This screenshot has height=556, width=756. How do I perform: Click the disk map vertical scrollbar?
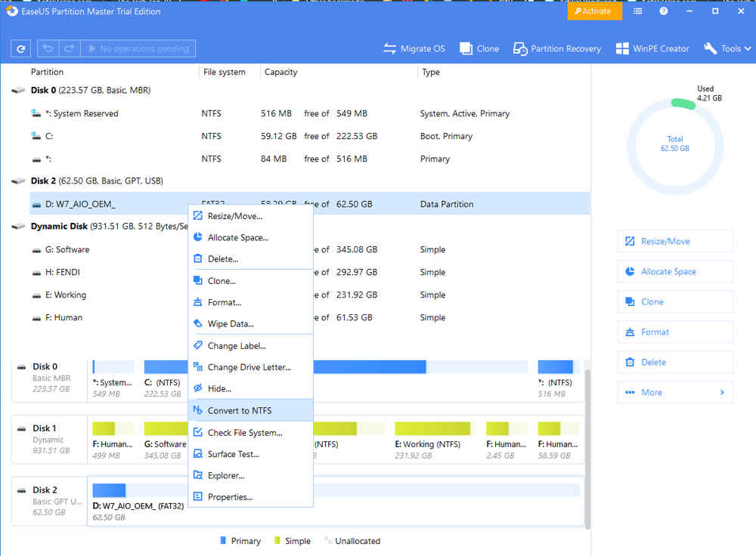587,449
